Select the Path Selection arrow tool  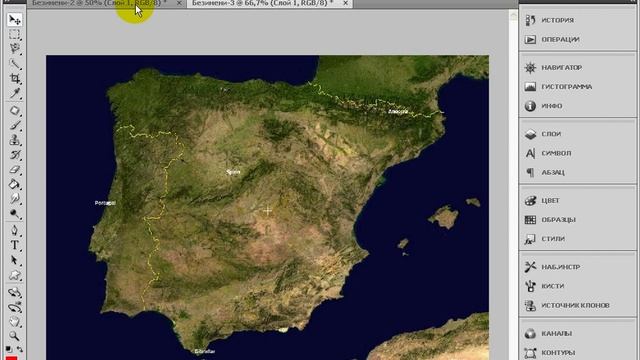[x=15, y=260]
